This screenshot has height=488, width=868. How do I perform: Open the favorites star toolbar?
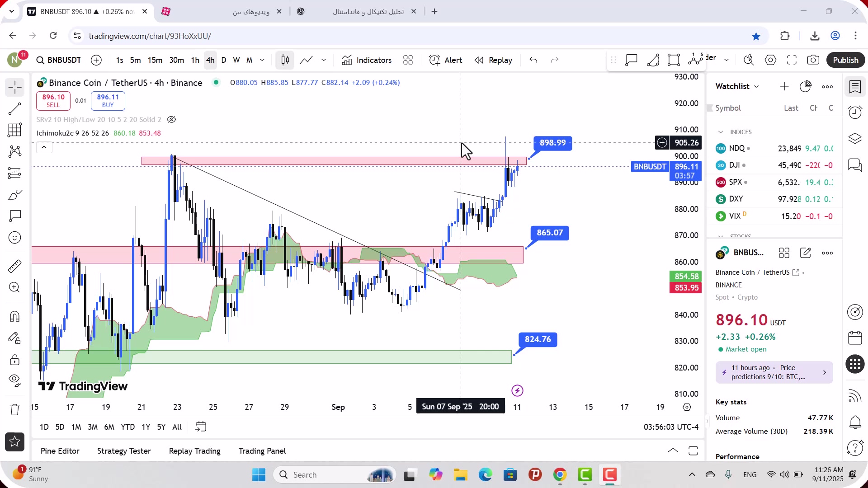14,442
